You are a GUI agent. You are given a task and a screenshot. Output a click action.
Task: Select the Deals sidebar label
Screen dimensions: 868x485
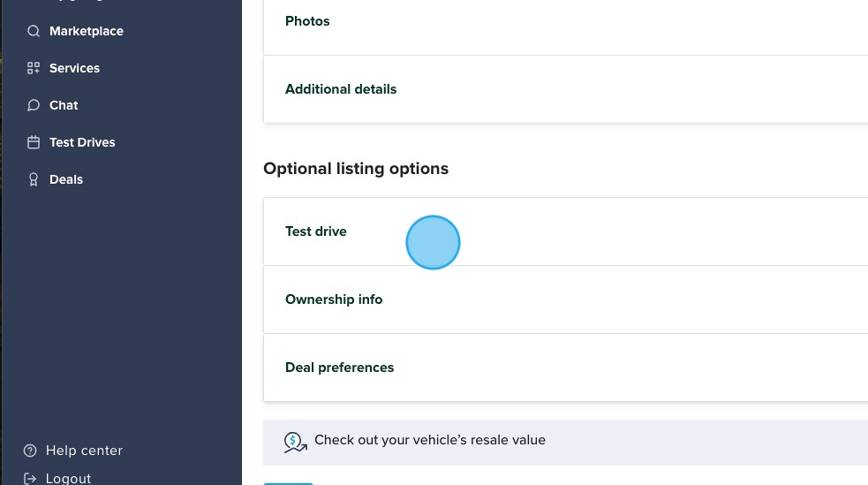pos(66,179)
